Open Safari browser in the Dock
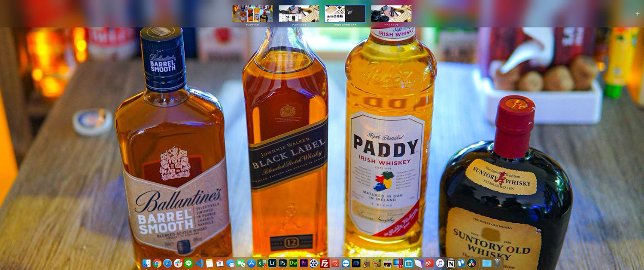This screenshot has width=644, height=270. 167,263
